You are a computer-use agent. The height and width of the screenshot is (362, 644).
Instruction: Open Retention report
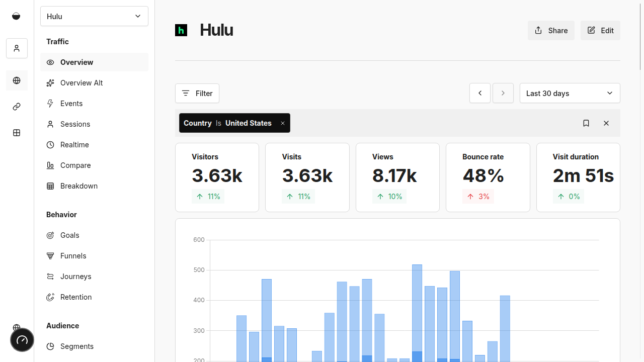[x=94, y=297]
